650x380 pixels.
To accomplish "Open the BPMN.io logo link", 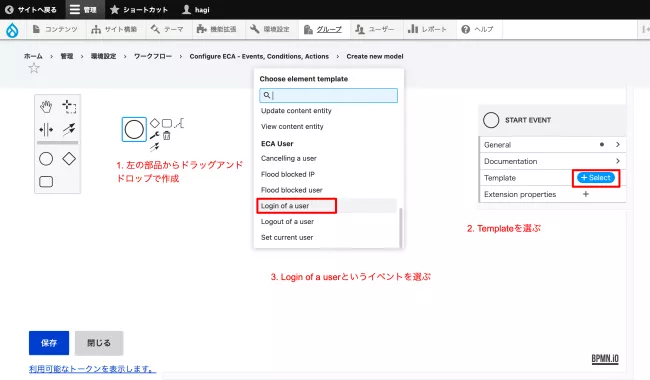I will [x=605, y=359].
